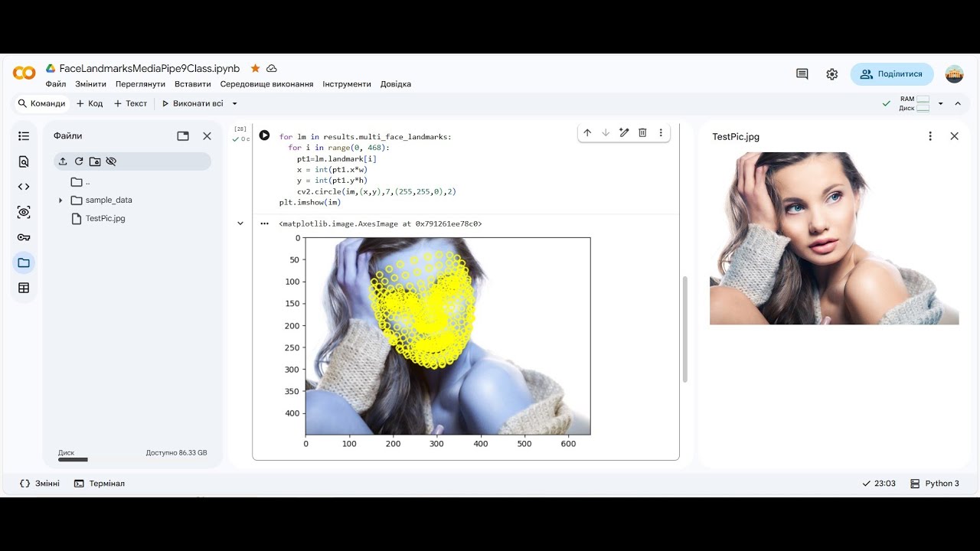Select the Files folder sidebar icon
This screenshot has width=980, height=551.
[x=24, y=262]
